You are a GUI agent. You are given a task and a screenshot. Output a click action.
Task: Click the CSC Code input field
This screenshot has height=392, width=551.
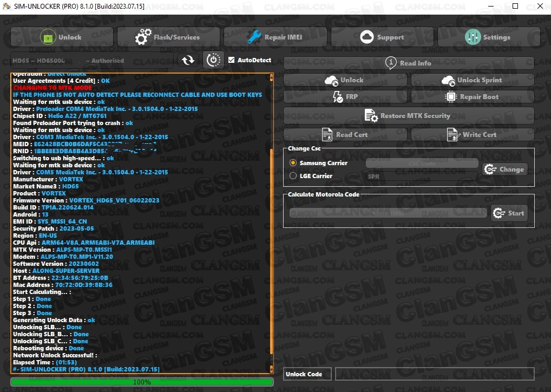click(x=422, y=163)
